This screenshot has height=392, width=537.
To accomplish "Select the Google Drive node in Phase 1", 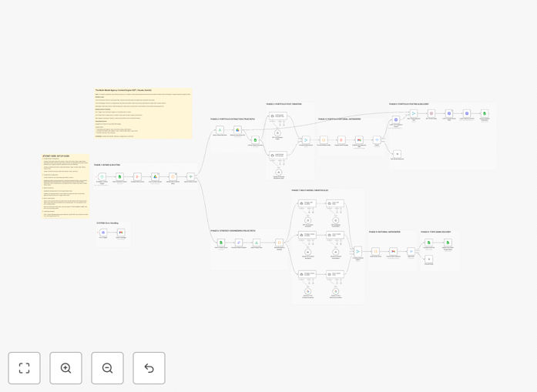I will (x=155, y=176).
